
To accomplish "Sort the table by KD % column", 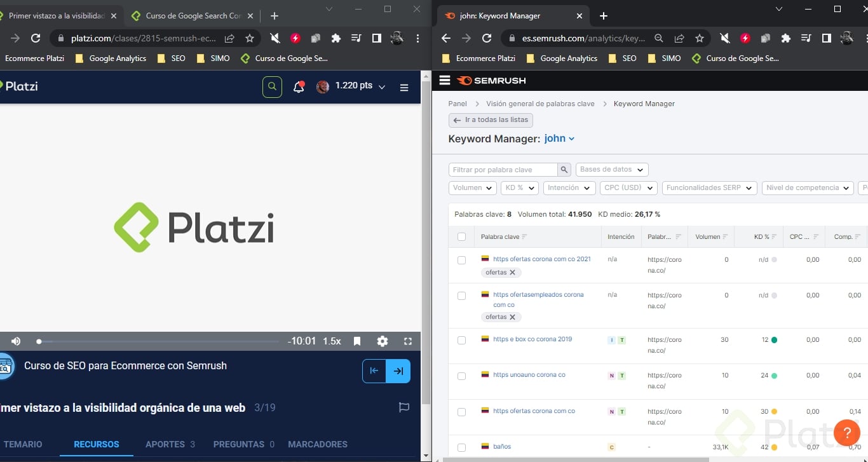I will (x=766, y=237).
